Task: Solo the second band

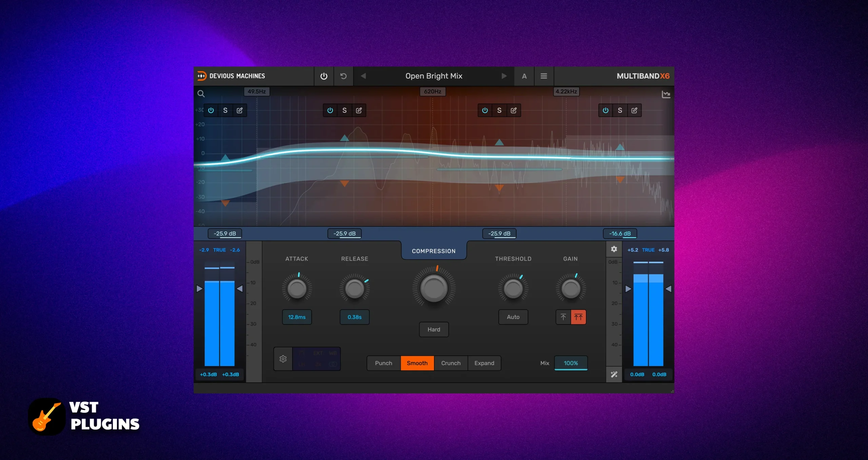Action: [344, 111]
